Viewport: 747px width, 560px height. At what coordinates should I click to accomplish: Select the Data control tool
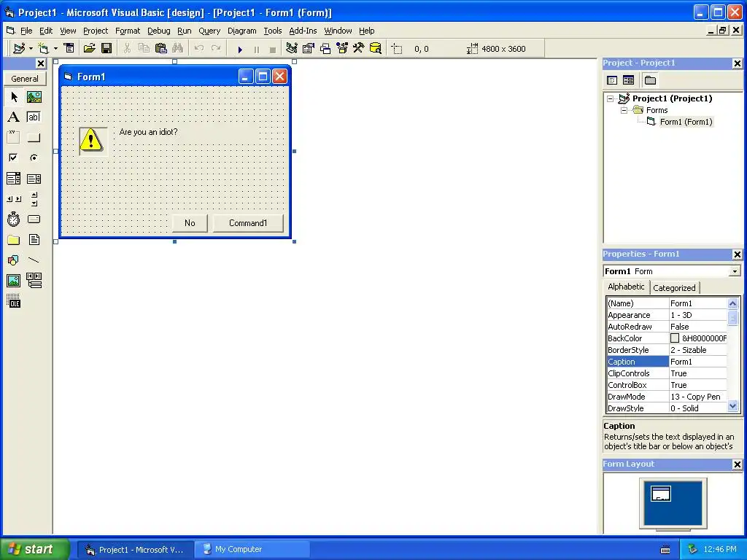point(34,281)
